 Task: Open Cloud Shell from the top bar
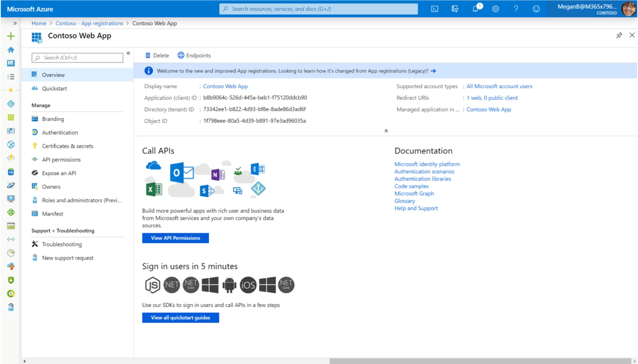435,9
